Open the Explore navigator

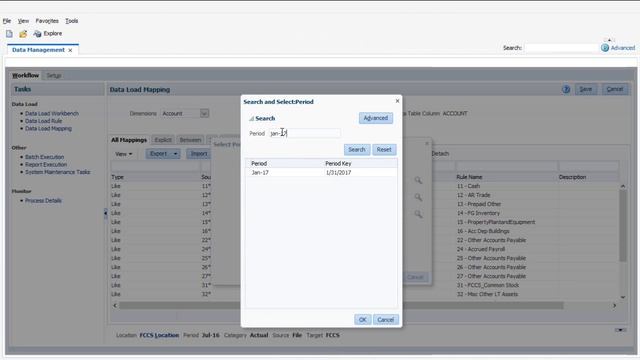48,33
